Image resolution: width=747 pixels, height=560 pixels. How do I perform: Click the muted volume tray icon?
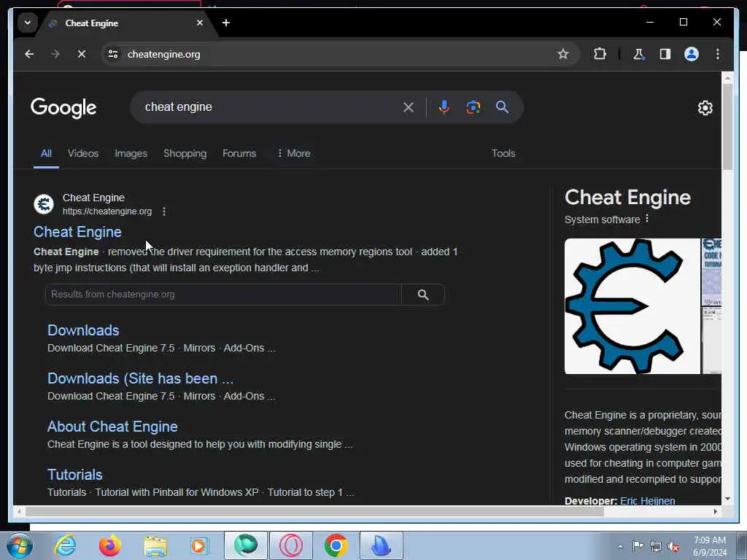[673, 547]
